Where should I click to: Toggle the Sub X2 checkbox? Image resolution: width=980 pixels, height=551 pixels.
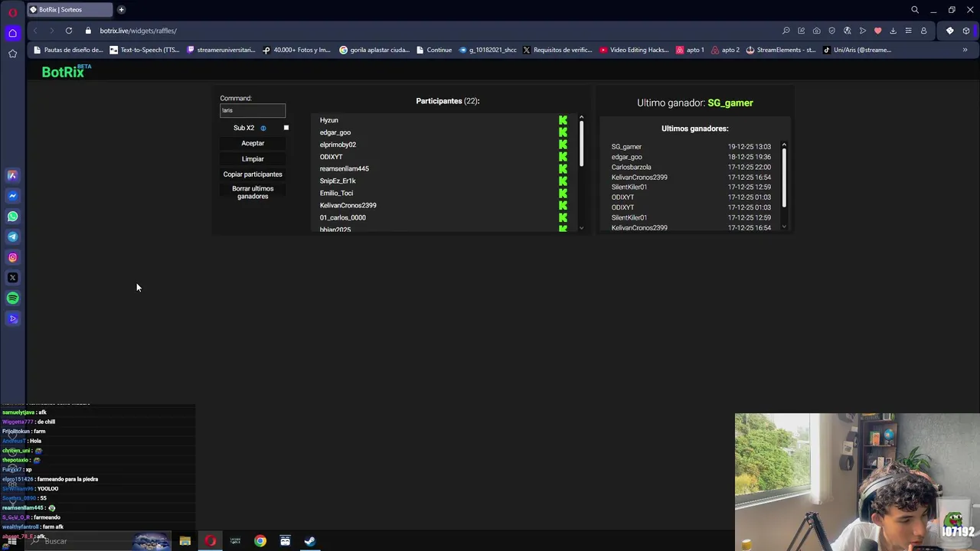pyautogui.click(x=286, y=128)
